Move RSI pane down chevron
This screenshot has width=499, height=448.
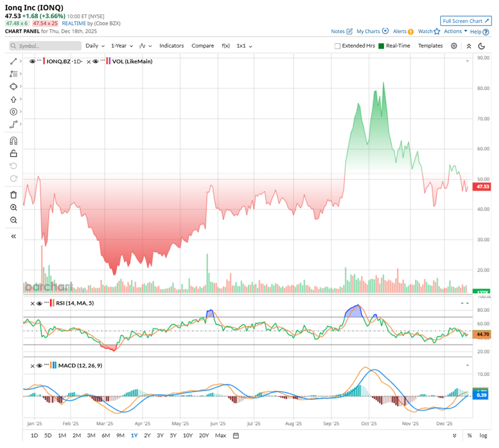467,303
